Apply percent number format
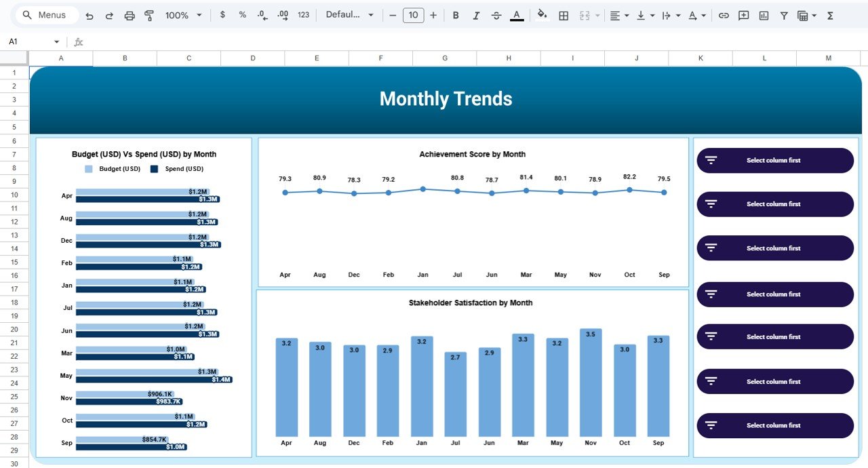The height and width of the screenshot is (468, 868). (x=242, y=15)
